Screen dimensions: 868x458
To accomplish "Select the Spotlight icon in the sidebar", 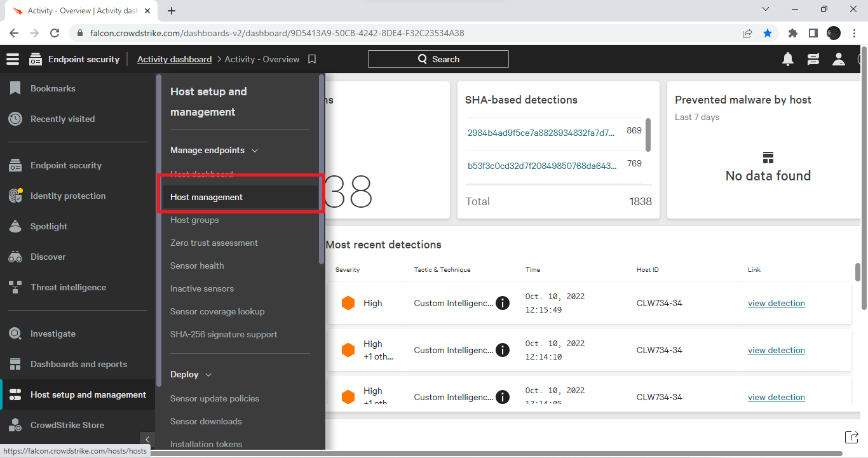I will click(15, 226).
